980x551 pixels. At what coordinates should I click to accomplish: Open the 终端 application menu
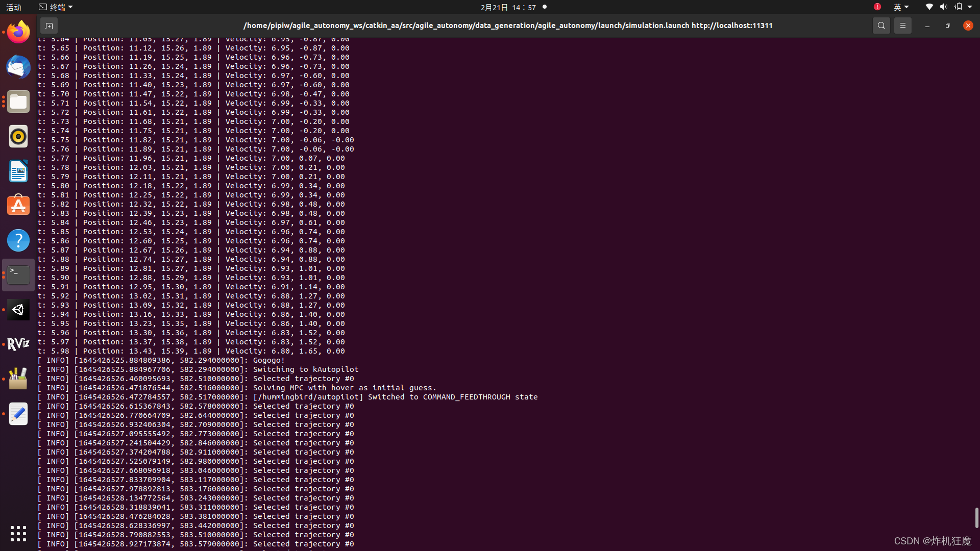click(x=56, y=7)
